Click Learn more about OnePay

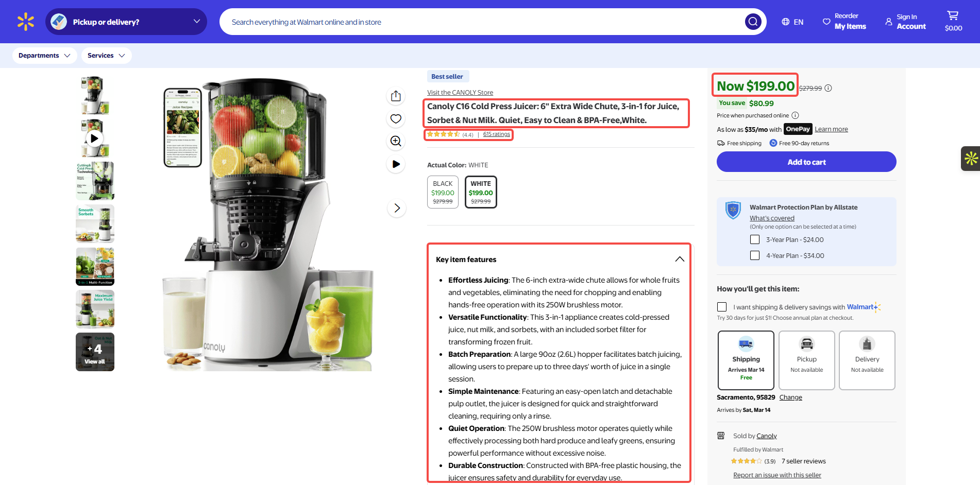831,129
